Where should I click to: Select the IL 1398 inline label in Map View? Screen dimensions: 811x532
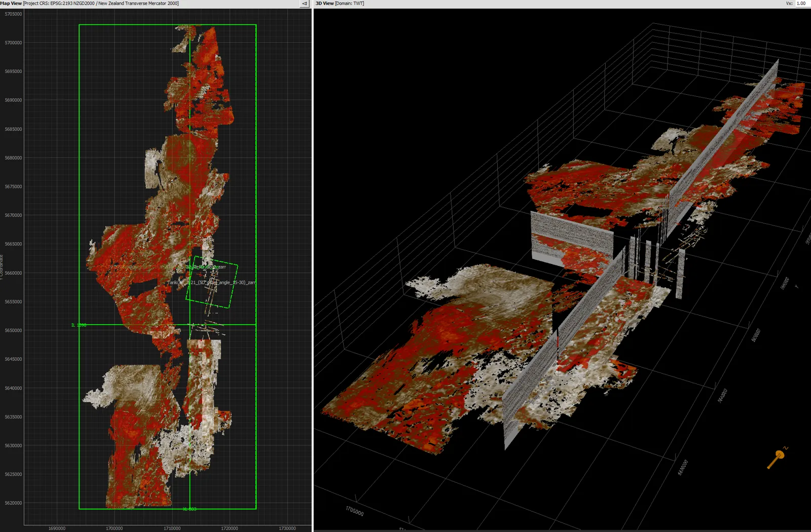(79, 325)
